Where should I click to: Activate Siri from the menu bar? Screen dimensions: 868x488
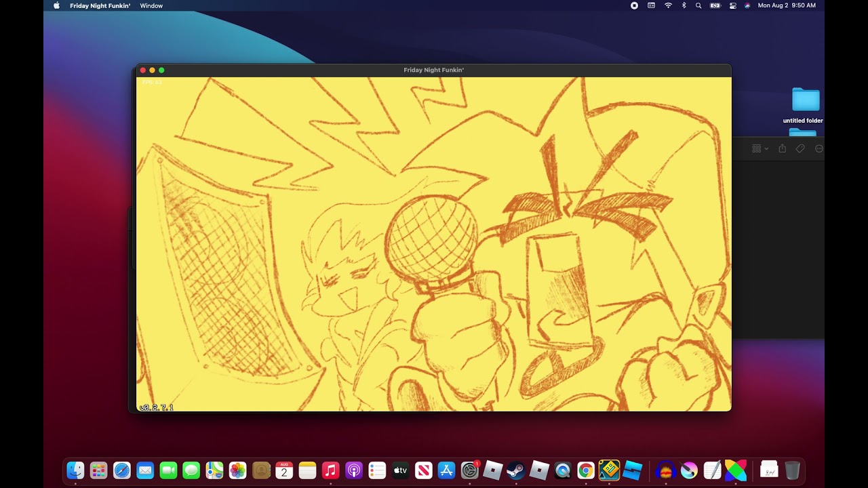pos(747,5)
